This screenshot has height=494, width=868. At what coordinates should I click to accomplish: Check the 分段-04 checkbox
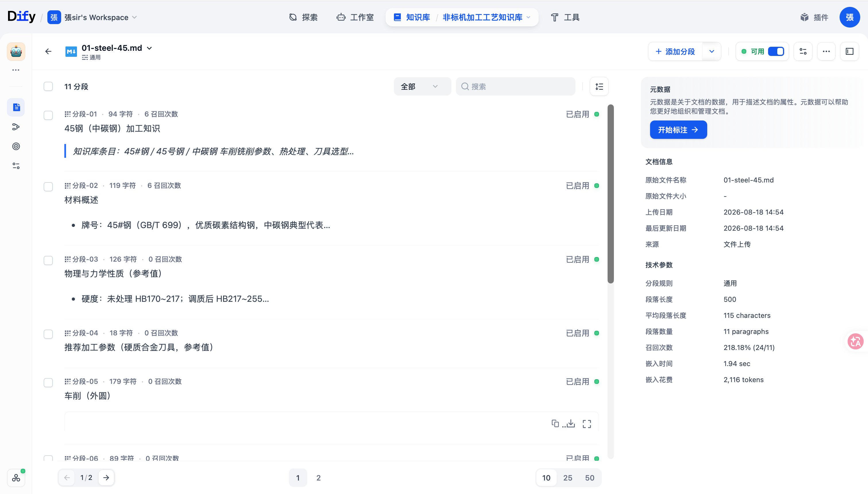(48, 334)
